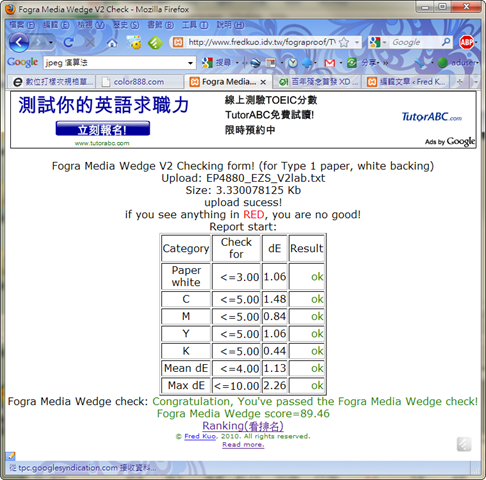Open the list all tabs dropdown

[x=476, y=82]
